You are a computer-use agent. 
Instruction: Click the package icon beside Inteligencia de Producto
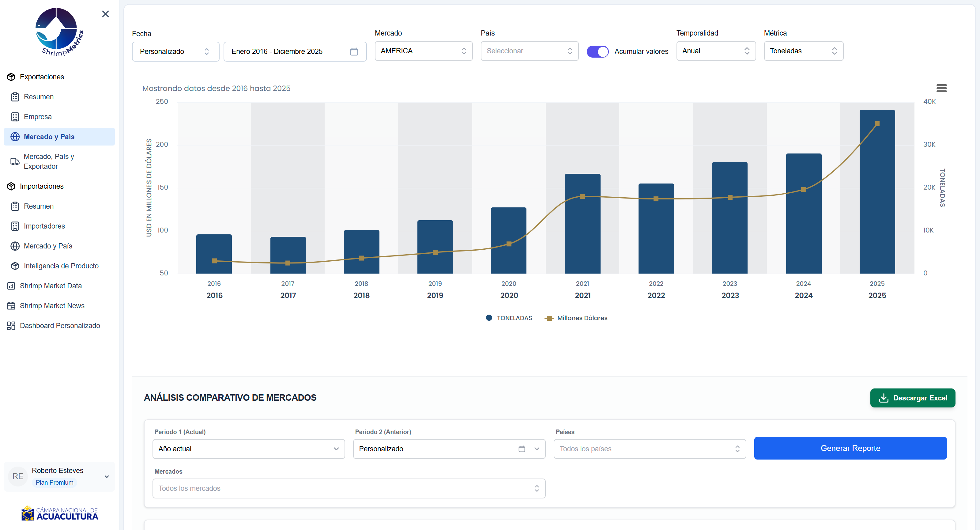[x=15, y=266]
